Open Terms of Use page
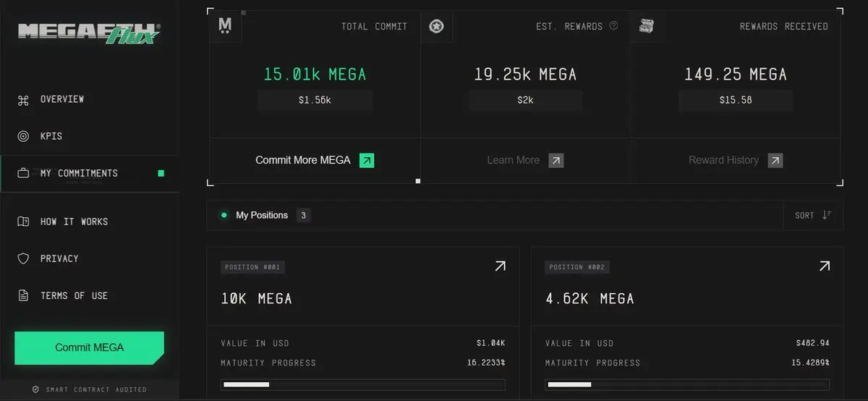 click(74, 295)
